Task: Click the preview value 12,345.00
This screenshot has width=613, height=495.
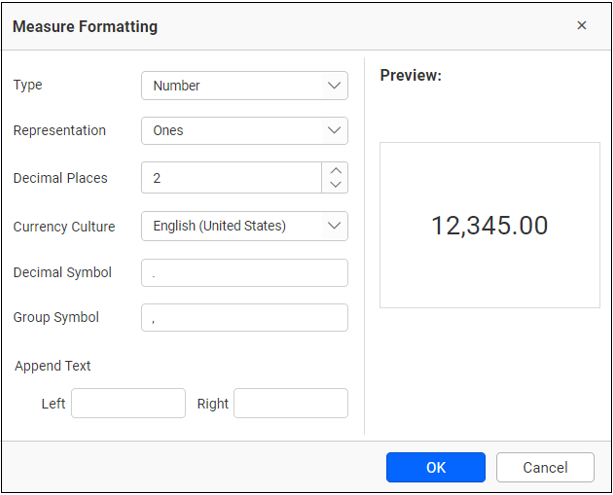Action: pyautogui.click(x=489, y=226)
